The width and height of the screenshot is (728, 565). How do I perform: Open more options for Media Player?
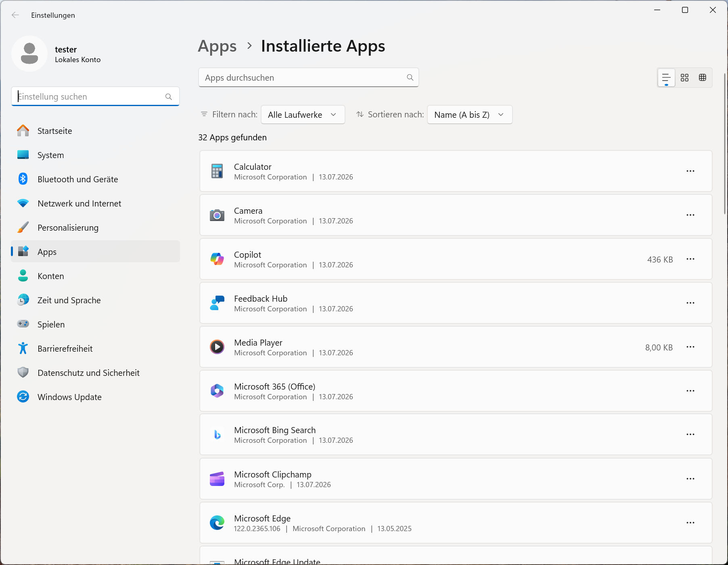click(x=690, y=347)
